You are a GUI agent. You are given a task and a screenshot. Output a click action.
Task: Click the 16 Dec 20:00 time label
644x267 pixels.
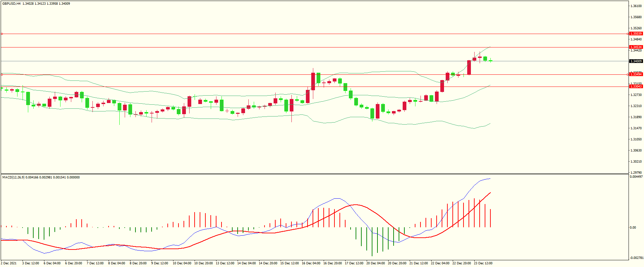point(332,263)
